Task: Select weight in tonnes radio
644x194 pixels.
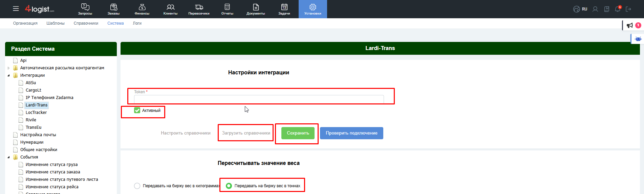Action: 229,186
